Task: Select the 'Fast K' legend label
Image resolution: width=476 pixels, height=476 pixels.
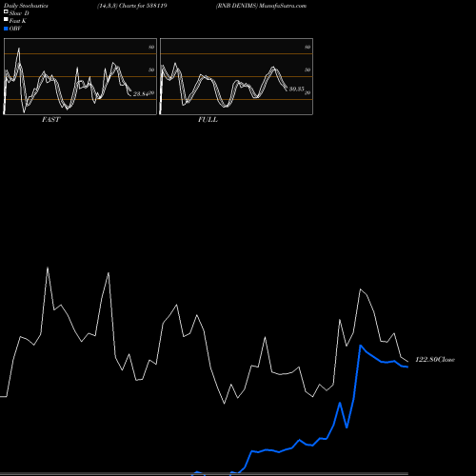Action: [x=18, y=21]
